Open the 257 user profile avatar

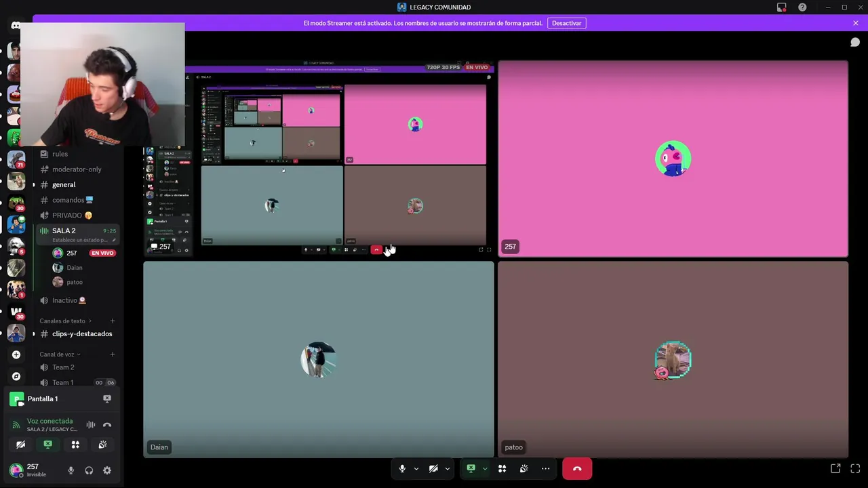point(16,470)
